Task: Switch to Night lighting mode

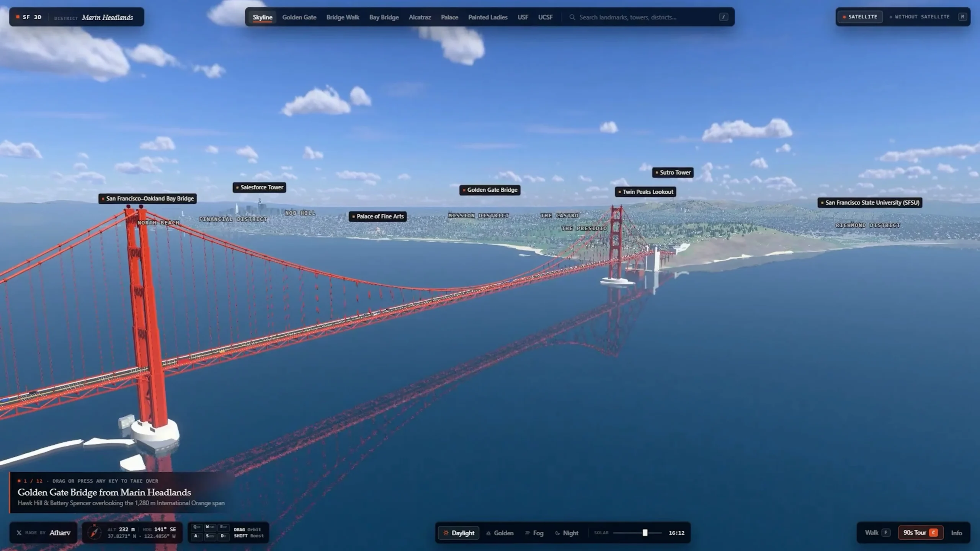Action: coord(567,533)
